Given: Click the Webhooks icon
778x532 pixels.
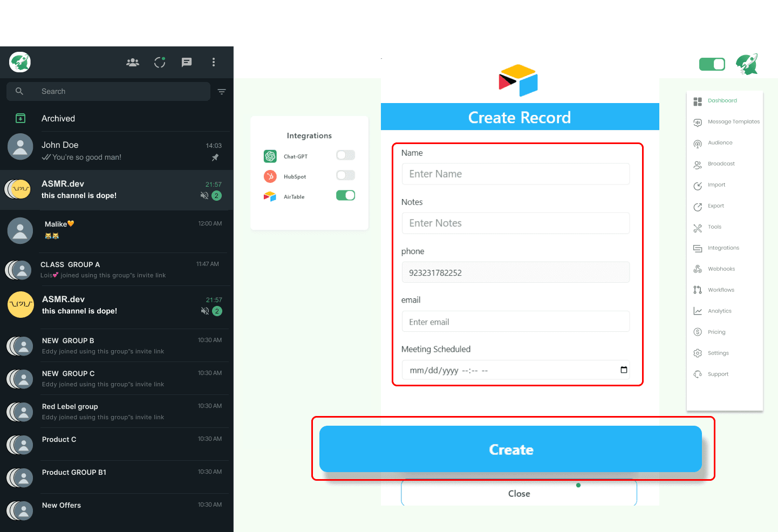Looking at the screenshot, I should pos(698,269).
